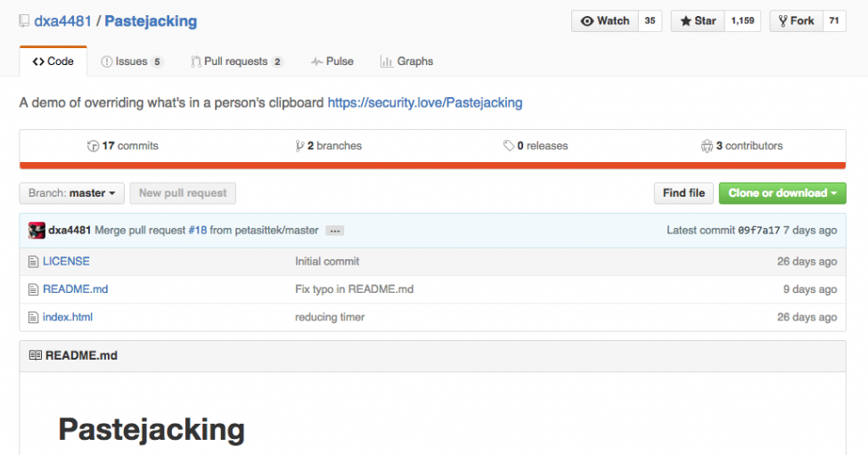Click the Pastejacking README heading
868x455 pixels.
(x=151, y=429)
